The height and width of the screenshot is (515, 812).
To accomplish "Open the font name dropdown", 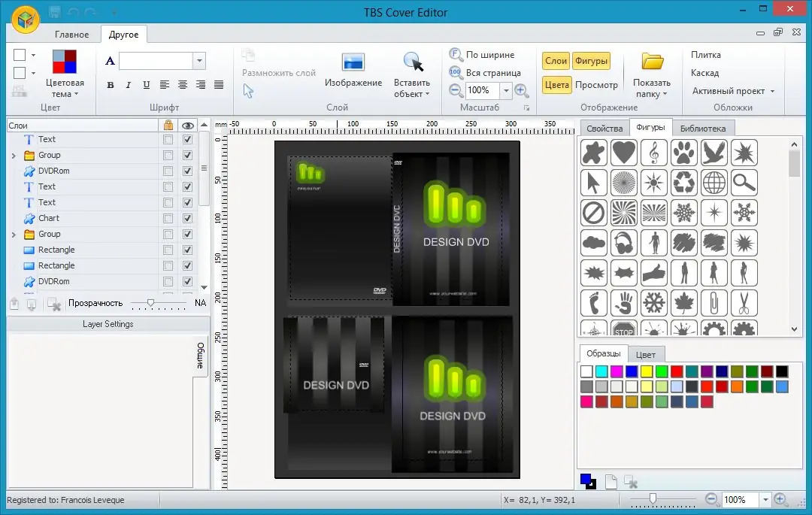I will pyautogui.click(x=198, y=59).
